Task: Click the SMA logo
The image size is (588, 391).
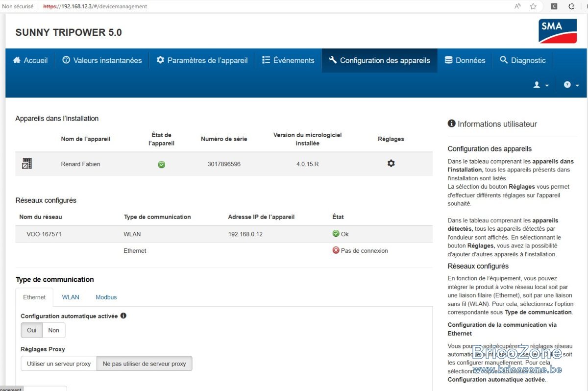Action: pos(558,31)
